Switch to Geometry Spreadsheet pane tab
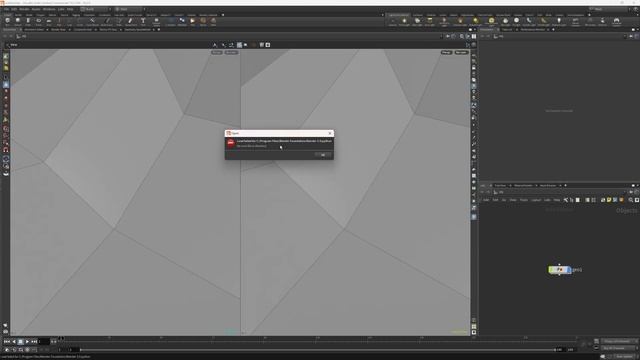 [138, 29]
